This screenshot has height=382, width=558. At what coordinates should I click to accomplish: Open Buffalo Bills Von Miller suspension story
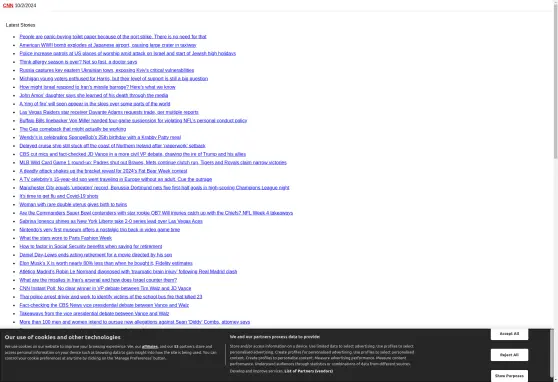tap(133, 121)
